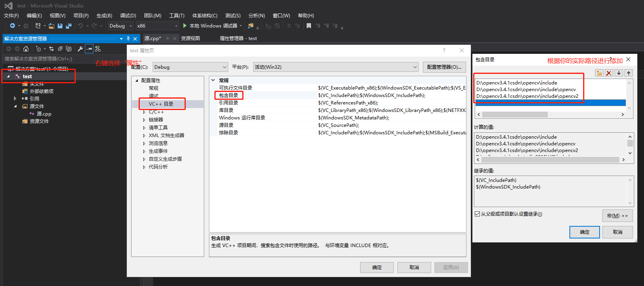Click the preview selected items icon

[x=89, y=49]
